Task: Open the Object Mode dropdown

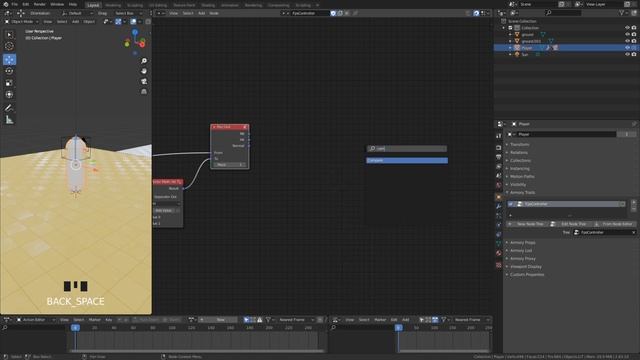Action: point(22,22)
